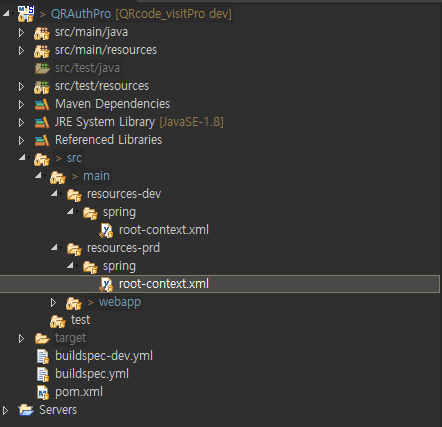Click the JRE System Library icon
Viewport: 442px width, 427px height.
point(42,123)
